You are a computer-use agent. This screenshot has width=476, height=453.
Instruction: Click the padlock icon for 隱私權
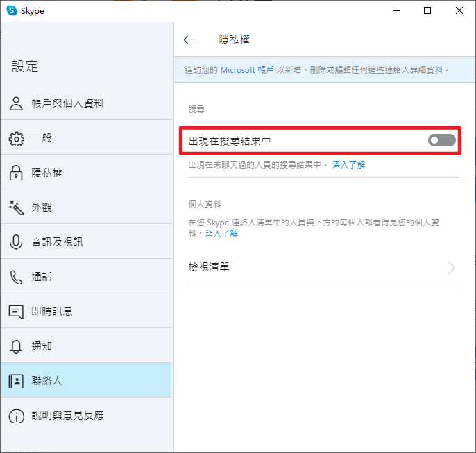click(x=16, y=173)
